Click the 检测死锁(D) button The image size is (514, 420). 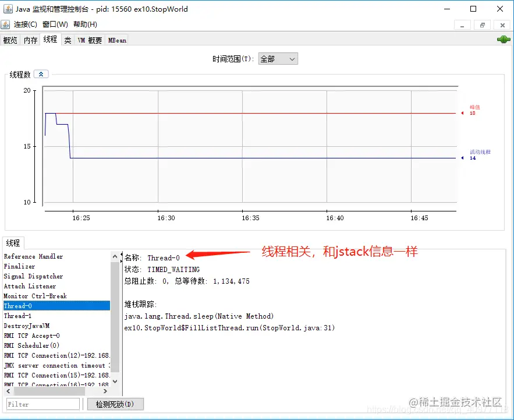coord(115,404)
